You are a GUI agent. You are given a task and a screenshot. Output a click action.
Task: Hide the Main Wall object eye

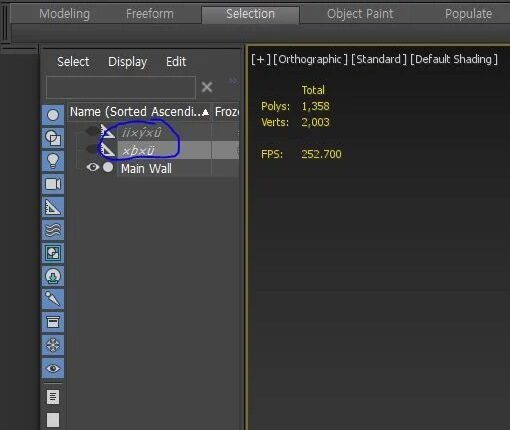[x=93, y=167]
